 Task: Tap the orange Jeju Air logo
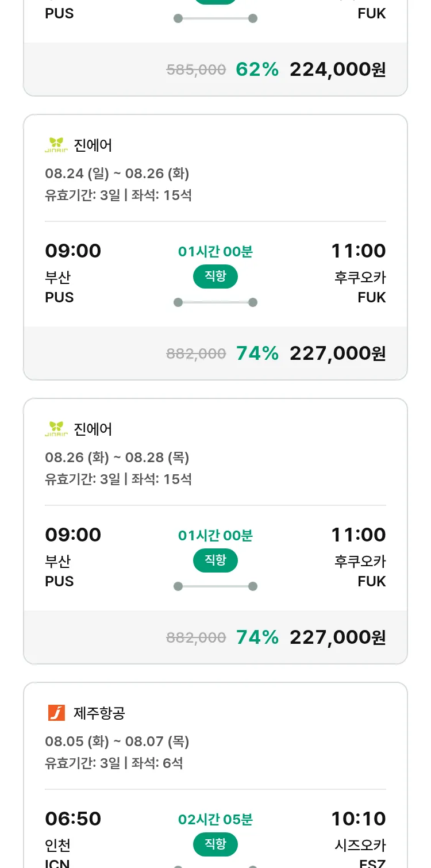[x=56, y=713]
